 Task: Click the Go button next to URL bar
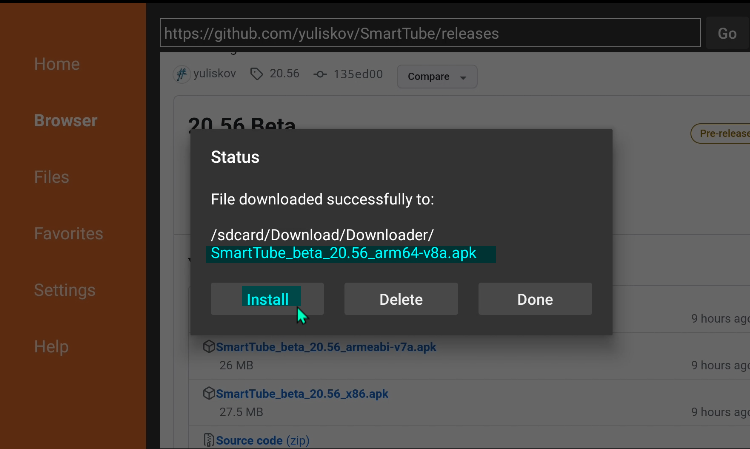click(727, 33)
